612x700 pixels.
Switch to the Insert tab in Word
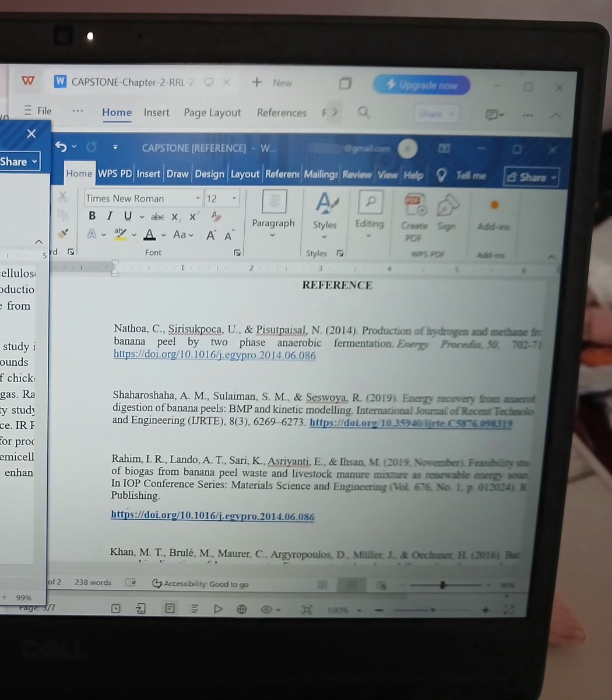[x=148, y=174]
